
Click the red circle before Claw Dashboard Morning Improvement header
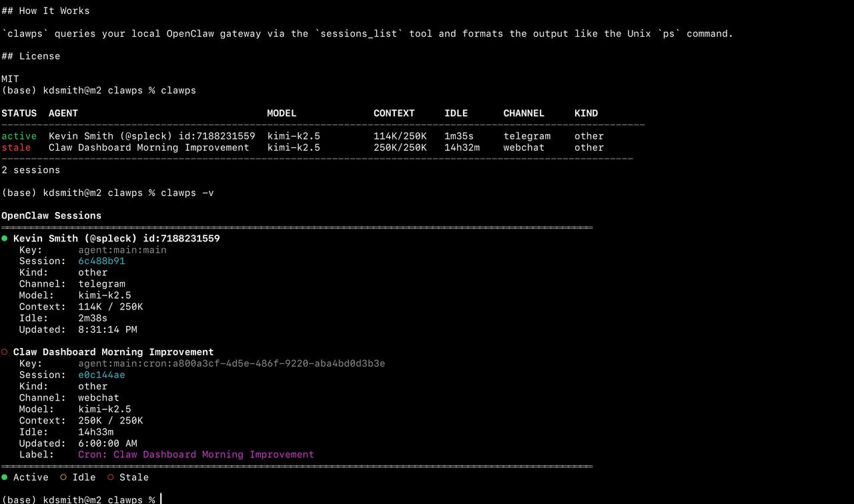coord(5,351)
